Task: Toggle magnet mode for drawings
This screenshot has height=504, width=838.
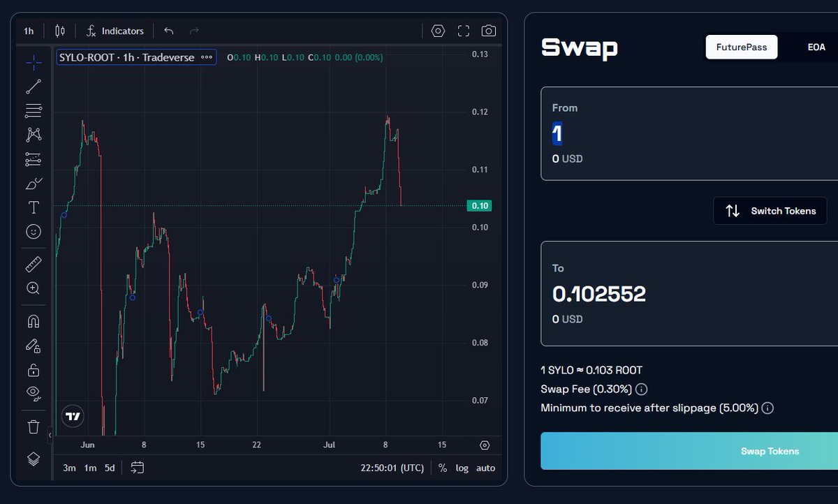Action: [33, 321]
